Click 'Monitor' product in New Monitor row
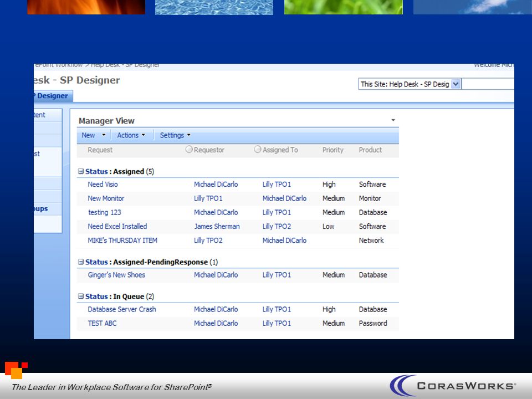Image resolution: width=532 pixels, height=399 pixels. click(370, 198)
